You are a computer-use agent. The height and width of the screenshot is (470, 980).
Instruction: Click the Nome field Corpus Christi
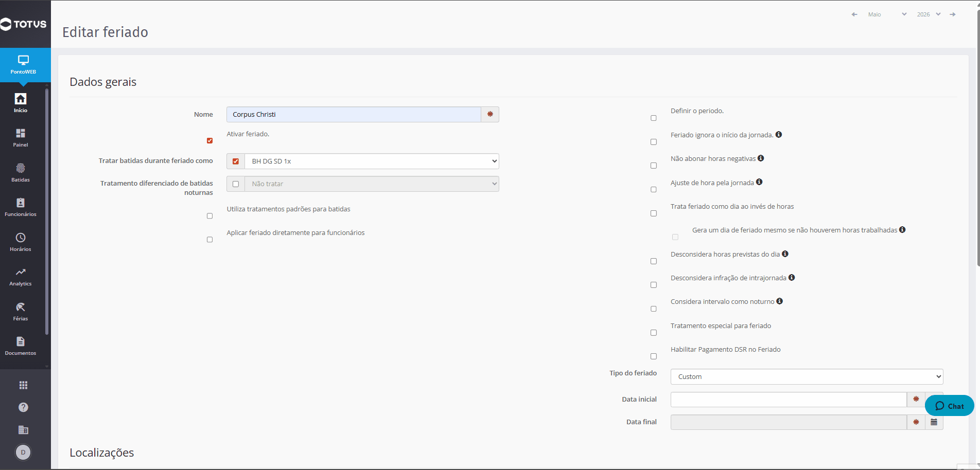pyautogui.click(x=354, y=114)
